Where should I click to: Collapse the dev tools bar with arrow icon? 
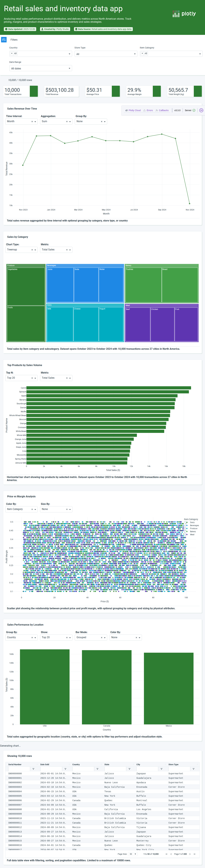tap(201, 110)
